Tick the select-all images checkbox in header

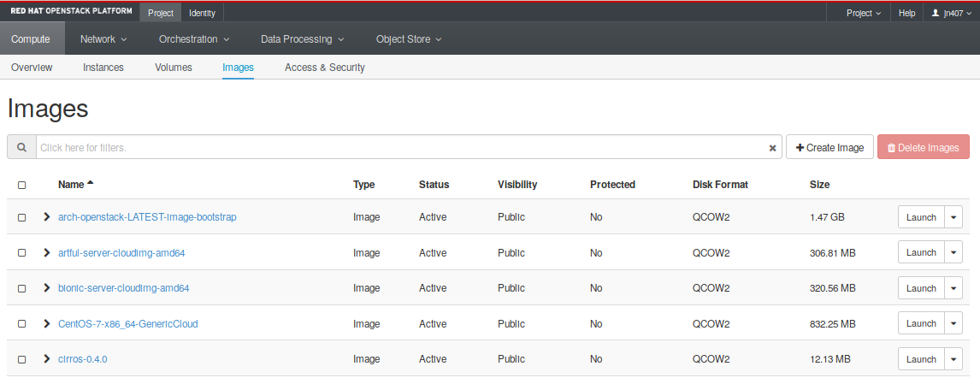click(22, 185)
